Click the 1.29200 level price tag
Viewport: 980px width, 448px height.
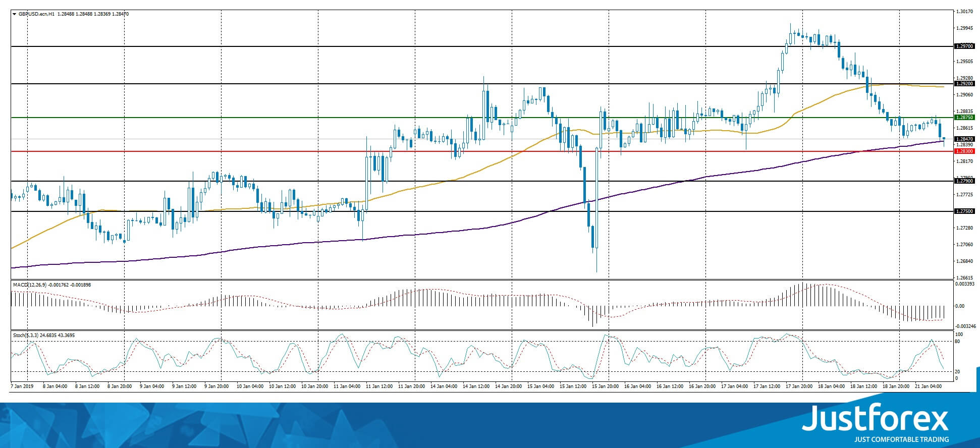click(x=964, y=84)
